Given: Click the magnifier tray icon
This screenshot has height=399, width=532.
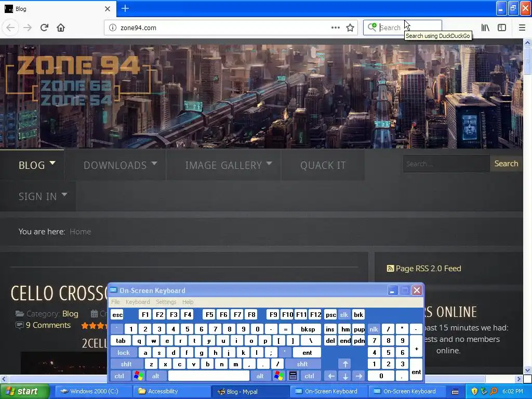Looking at the screenshot, I should point(494,391).
